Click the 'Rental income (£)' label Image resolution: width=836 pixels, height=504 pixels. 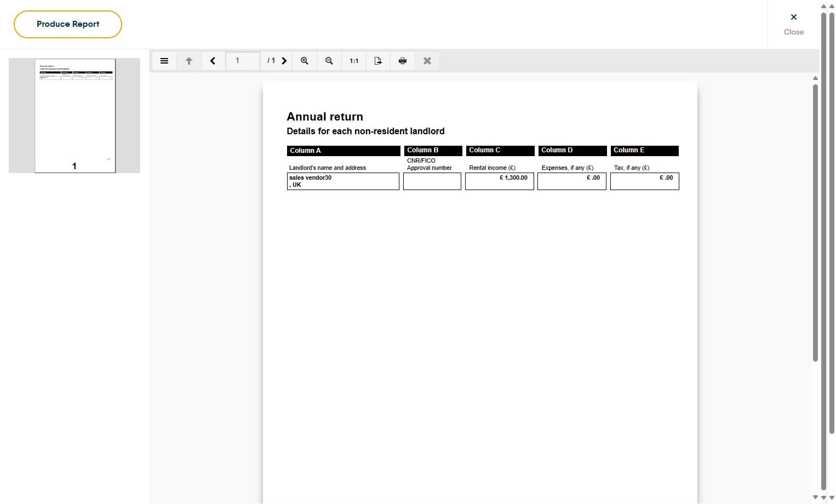click(x=492, y=168)
